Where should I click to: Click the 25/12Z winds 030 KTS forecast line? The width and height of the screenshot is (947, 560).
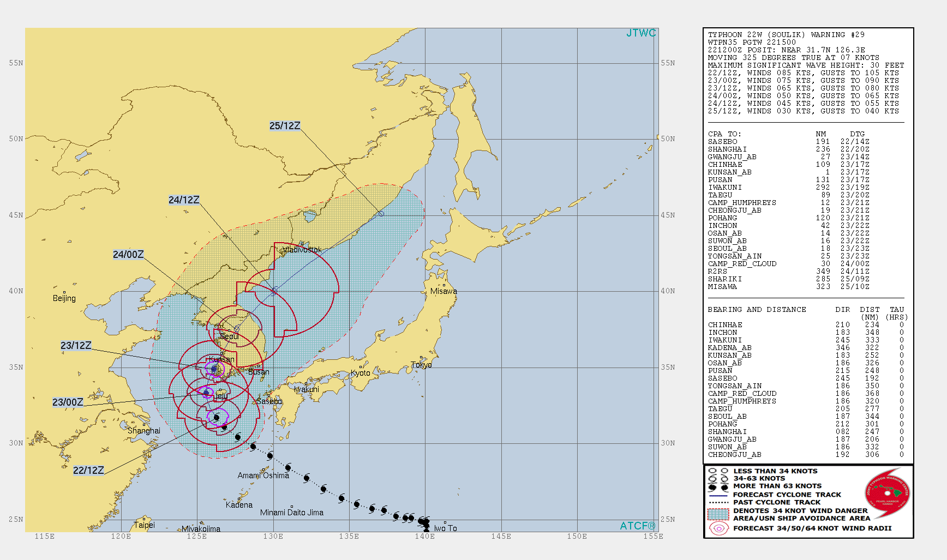[804, 111]
